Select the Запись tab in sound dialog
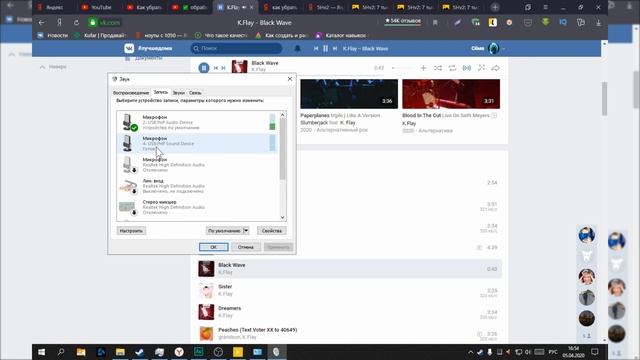Image resolution: width=640 pixels, height=360 pixels. [161, 92]
